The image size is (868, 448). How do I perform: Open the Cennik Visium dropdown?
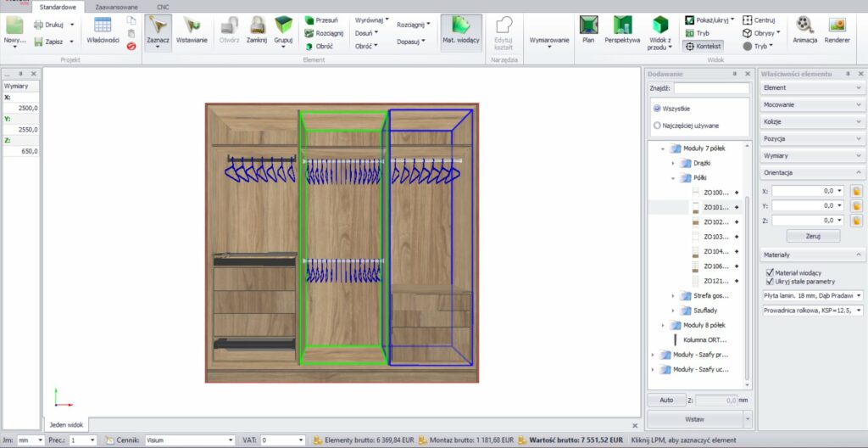230,440
